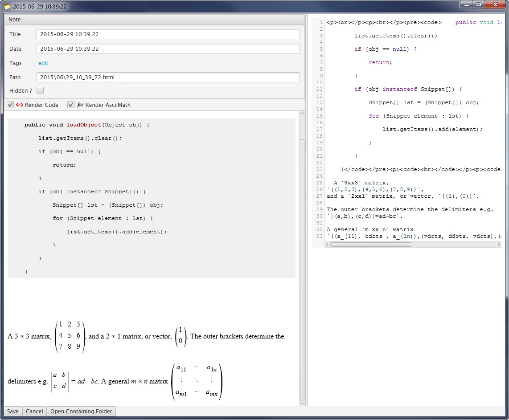Click the red Render Code brackets icon

tap(20, 105)
